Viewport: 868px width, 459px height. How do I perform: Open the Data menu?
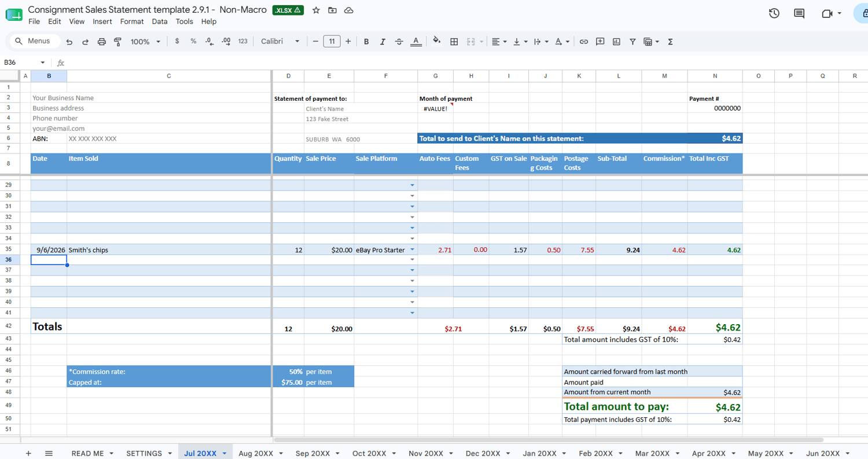coord(160,21)
